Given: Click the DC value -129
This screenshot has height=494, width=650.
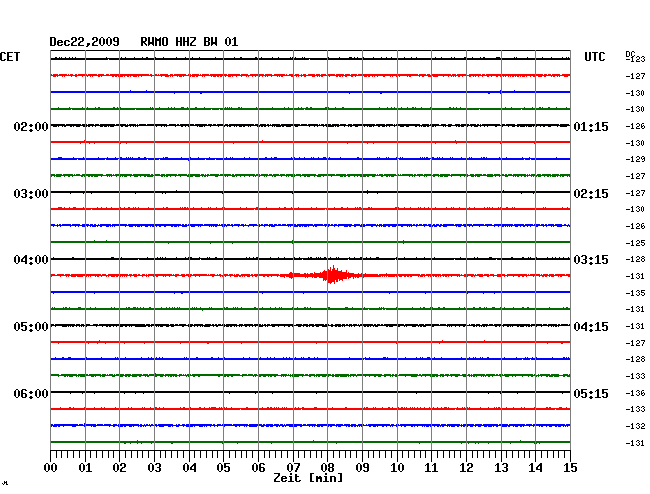Looking at the screenshot, I should (x=635, y=159).
